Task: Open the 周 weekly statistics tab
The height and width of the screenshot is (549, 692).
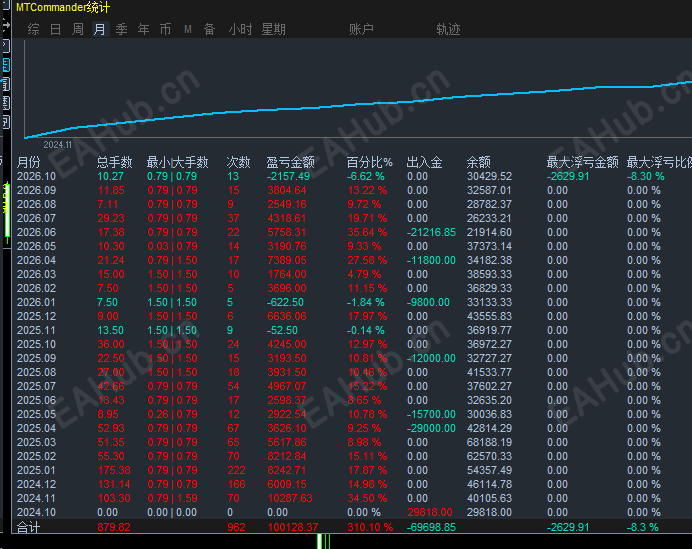Action: pyautogui.click(x=78, y=29)
